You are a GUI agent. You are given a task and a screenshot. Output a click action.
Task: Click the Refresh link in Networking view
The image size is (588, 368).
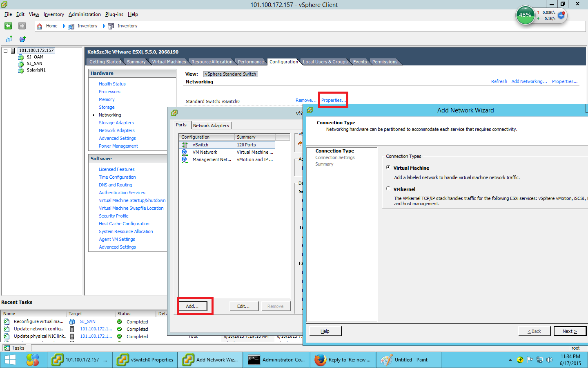(x=499, y=81)
